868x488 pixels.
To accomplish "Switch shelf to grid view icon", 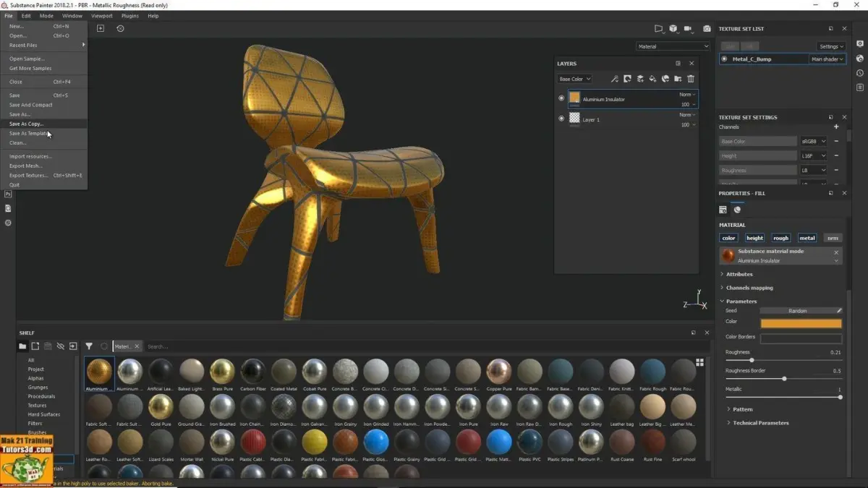I will 699,362.
